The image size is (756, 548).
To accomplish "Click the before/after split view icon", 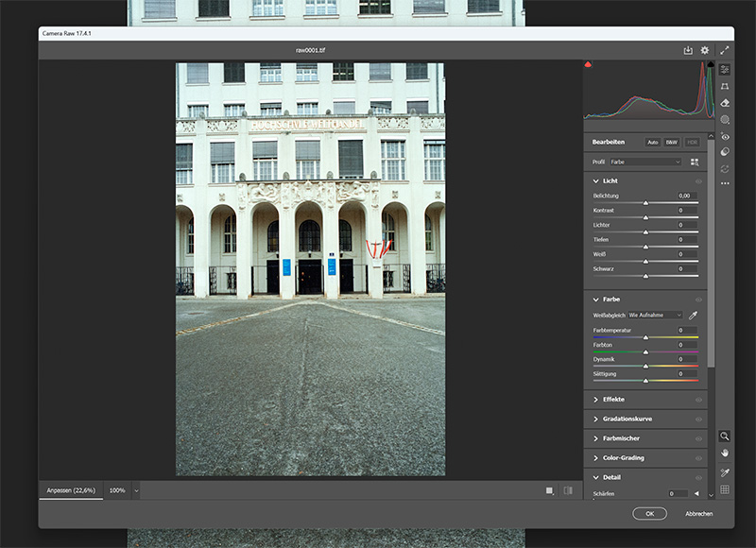I will 568,490.
